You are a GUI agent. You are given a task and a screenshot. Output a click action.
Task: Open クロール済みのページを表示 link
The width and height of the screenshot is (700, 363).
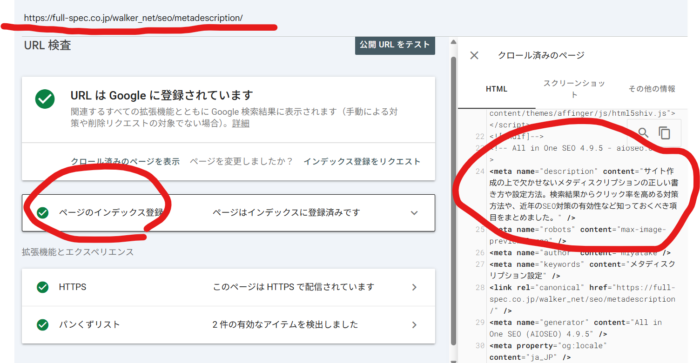(x=125, y=161)
